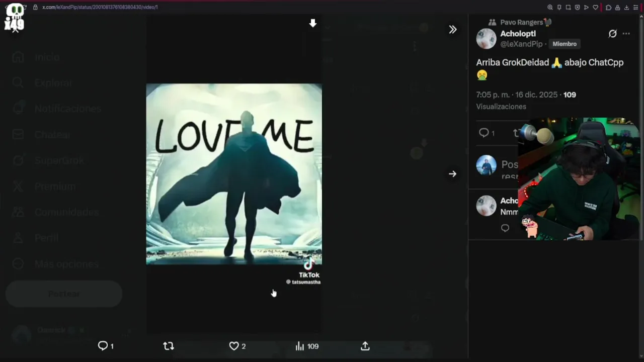Click the site lock icon in address bar
644x362 pixels.
[x=35, y=8]
